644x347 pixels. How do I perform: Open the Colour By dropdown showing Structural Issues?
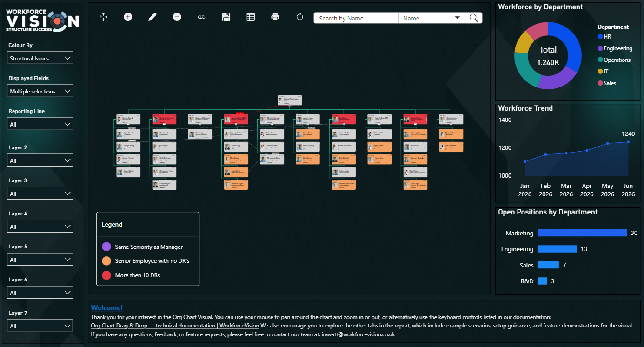[x=40, y=58]
